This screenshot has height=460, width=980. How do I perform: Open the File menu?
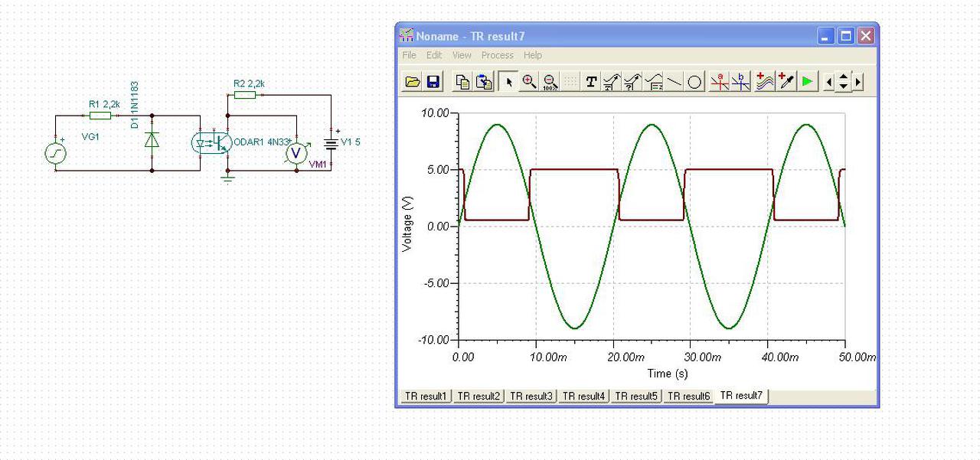point(410,55)
